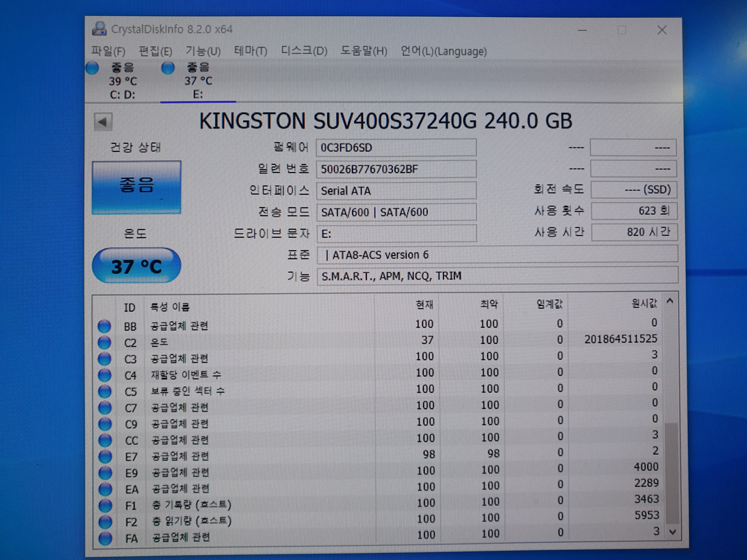Viewport: 747px width, 560px height.
Task: Click the status orb on row FA
Action: click(x=105, y=538)
